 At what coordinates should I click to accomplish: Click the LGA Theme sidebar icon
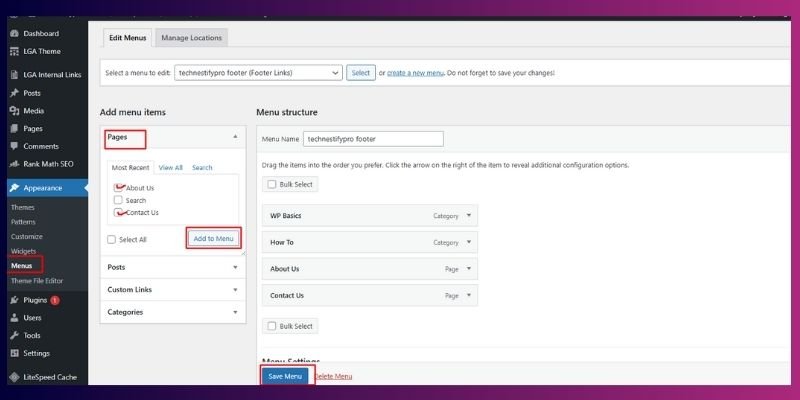point(14,52)
